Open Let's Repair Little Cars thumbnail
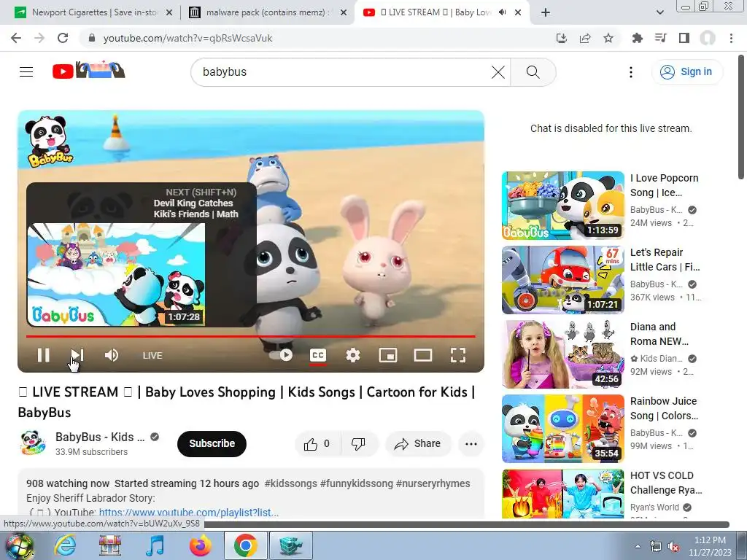The image size is (747, 560). (x=563, y=280)
